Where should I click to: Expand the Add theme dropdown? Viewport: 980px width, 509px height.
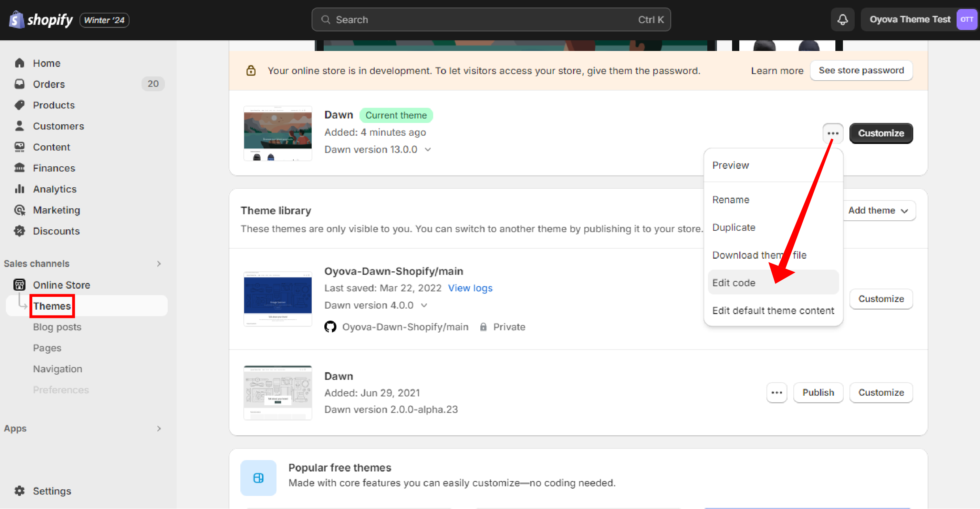(x=878, y=210)
